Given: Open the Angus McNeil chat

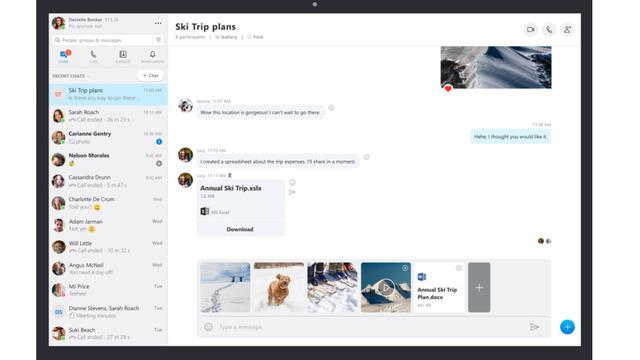Looking at the screenshot, I should point(108,269).
